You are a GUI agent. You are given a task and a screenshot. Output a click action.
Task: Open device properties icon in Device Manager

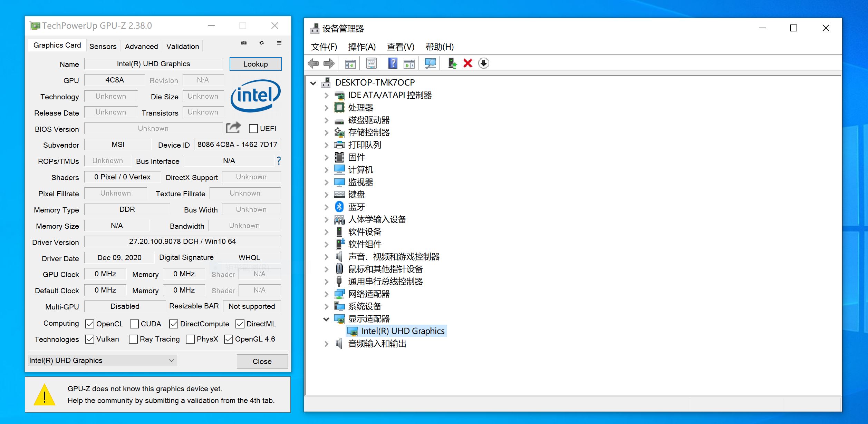(x=371, y=63)
